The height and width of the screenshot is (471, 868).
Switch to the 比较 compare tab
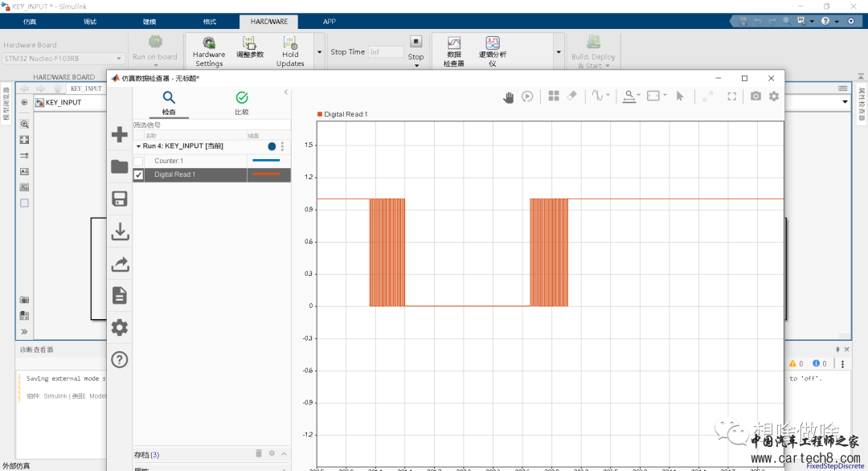click(x=242, y=104)
